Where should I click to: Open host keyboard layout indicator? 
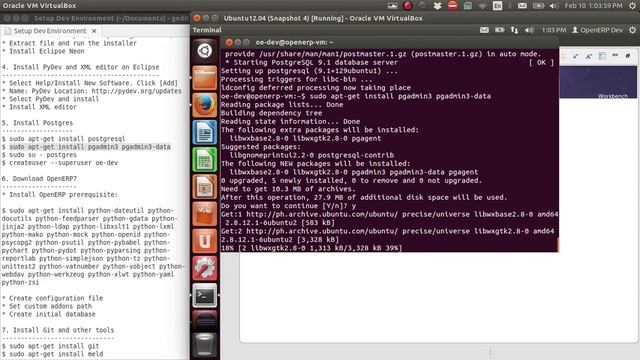click(498, 6)
